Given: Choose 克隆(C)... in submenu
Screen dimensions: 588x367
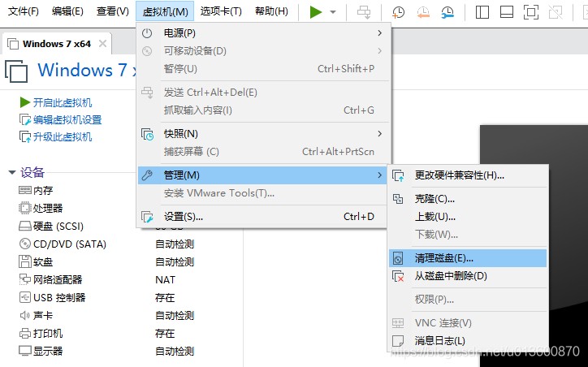Looking at the screenshot, I should click(468, 199).
